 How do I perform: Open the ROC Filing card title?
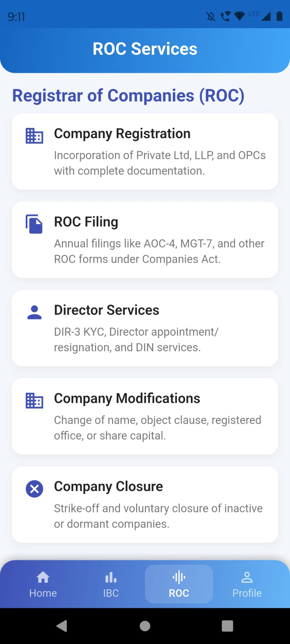tap(86, 222)
